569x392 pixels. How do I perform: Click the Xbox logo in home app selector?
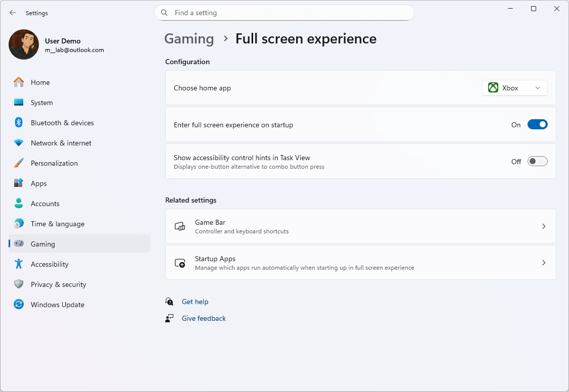coord(493,87)
